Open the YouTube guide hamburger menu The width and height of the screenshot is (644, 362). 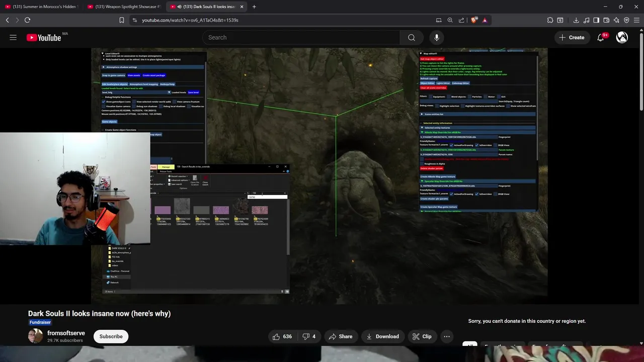click(13, 37)
